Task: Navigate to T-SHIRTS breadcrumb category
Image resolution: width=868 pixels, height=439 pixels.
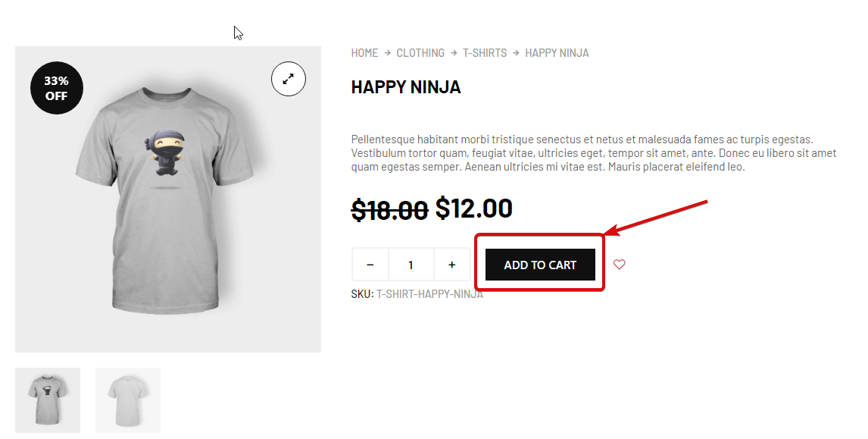Action: [485, 53]
